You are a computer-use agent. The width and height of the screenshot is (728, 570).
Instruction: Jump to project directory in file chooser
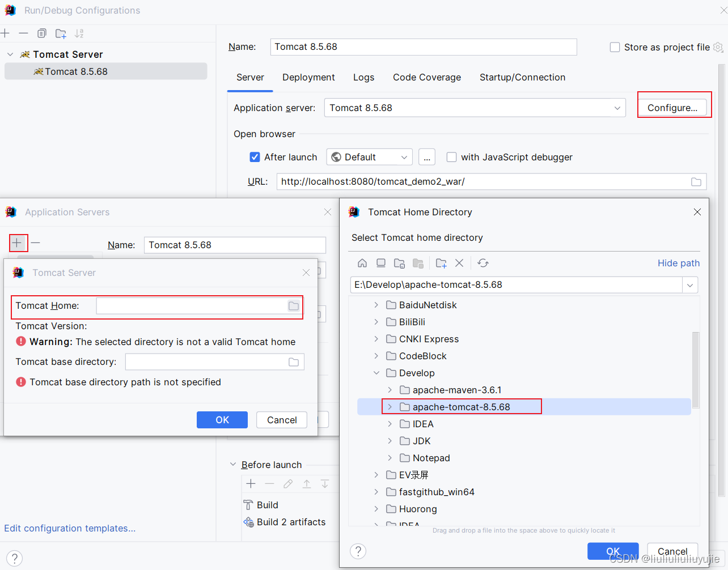tap(400, 263)
